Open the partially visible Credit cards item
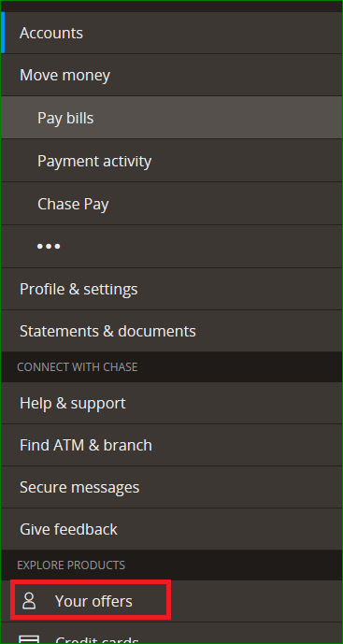The height and width of the screenshot is (644, 343). [x=172, y=634]
